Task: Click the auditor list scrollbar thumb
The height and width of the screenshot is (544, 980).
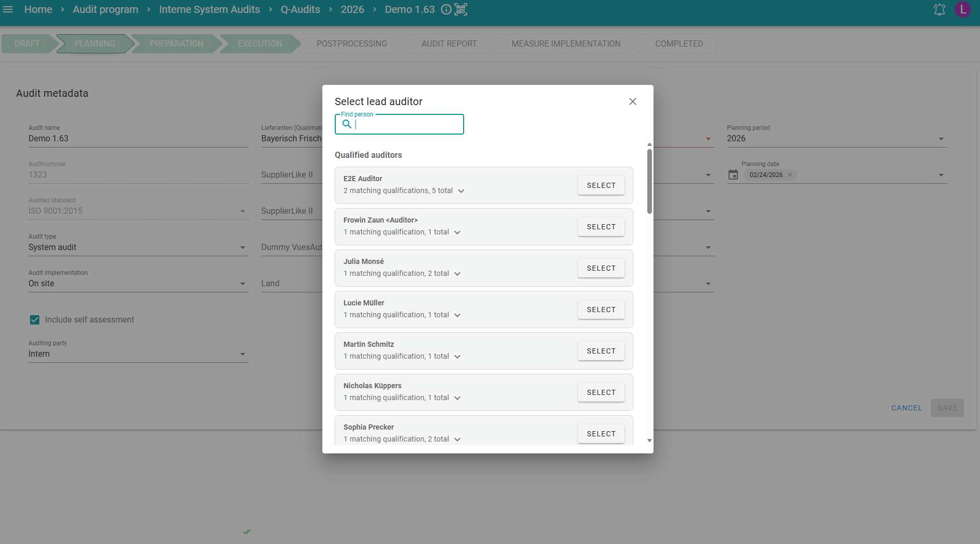Action: click(649, 181)
